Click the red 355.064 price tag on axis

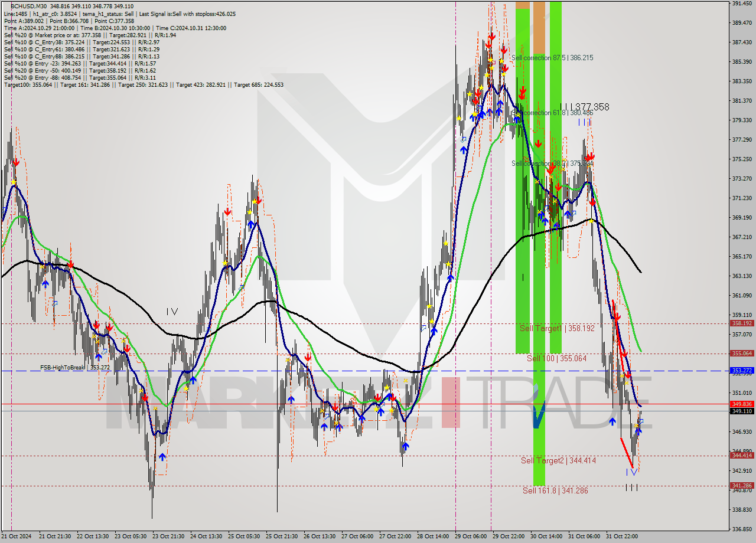coord(742,354)
